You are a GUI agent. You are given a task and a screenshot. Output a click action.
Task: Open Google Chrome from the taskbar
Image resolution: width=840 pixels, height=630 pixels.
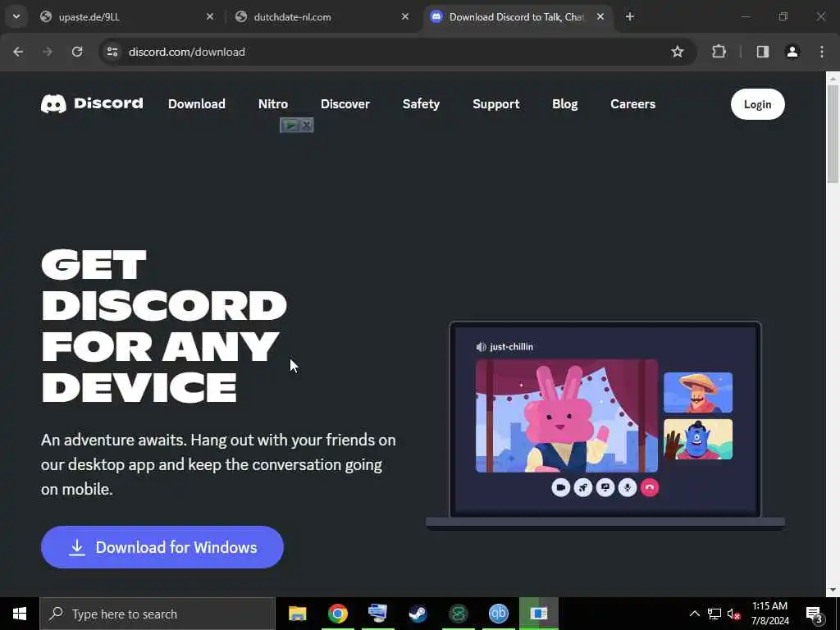pos(337,614)
